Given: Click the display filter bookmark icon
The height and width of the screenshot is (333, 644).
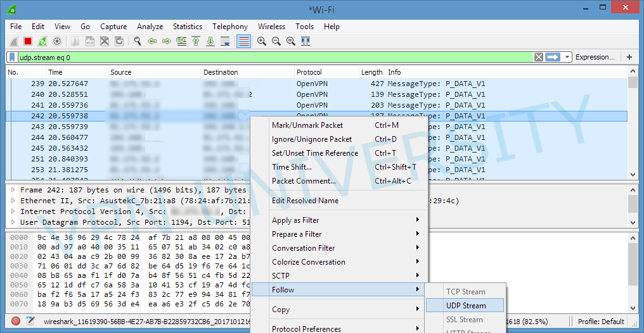Looking at the screenshot, I should point(13,58).
